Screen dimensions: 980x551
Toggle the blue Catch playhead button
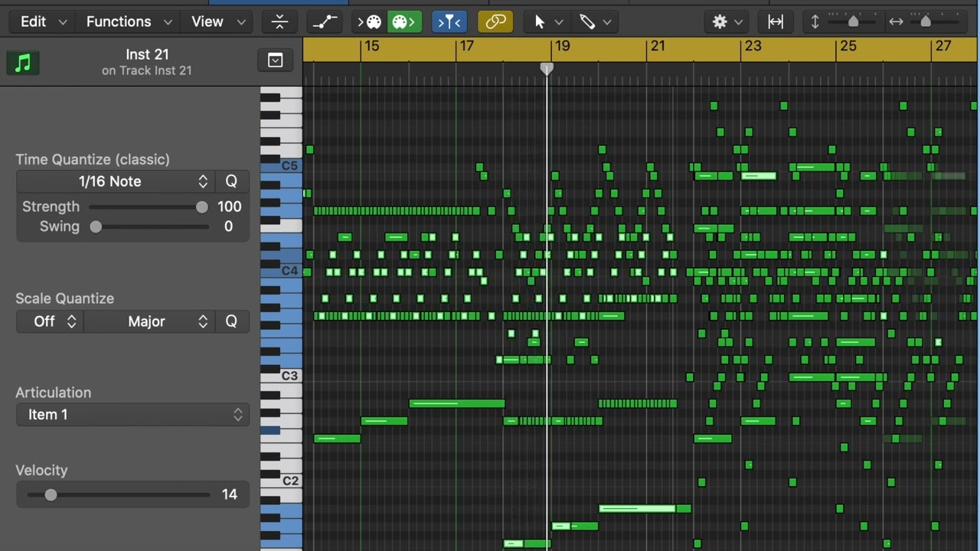[x=449, y=21]
